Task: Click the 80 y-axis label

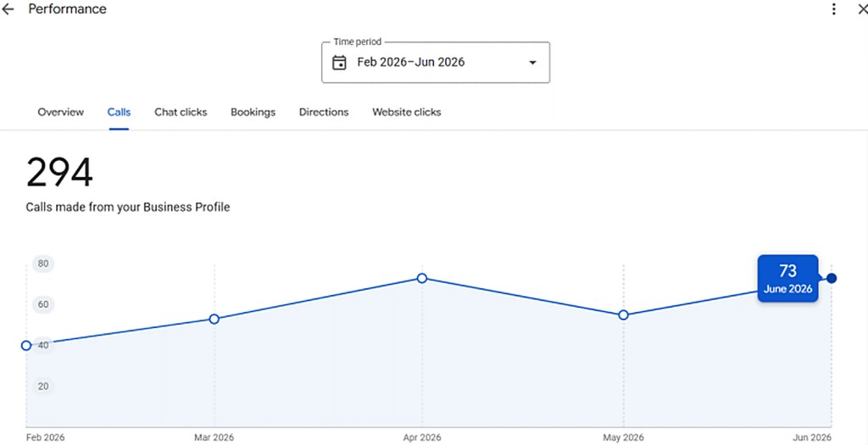Action: [x=43, y=264]
